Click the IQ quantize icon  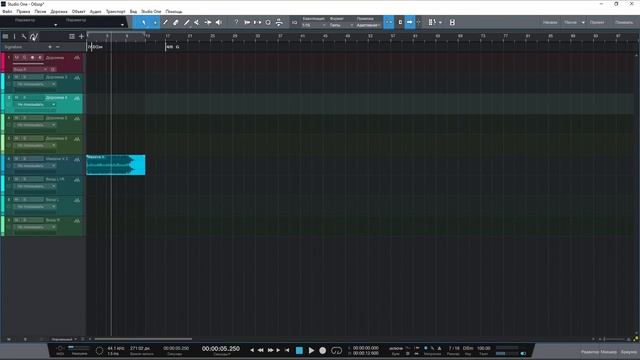[x=295, y=22]
